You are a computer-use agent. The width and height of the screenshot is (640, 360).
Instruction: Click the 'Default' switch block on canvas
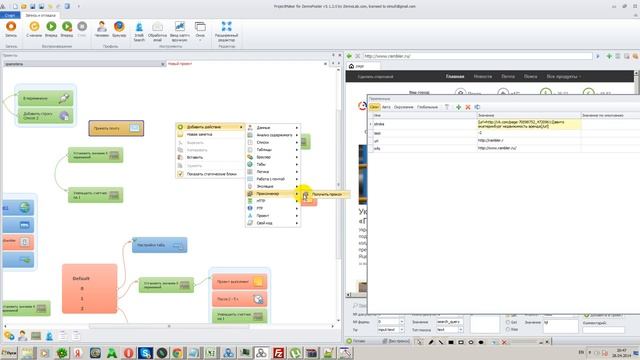pyautogui.click(x=90, y=289)
